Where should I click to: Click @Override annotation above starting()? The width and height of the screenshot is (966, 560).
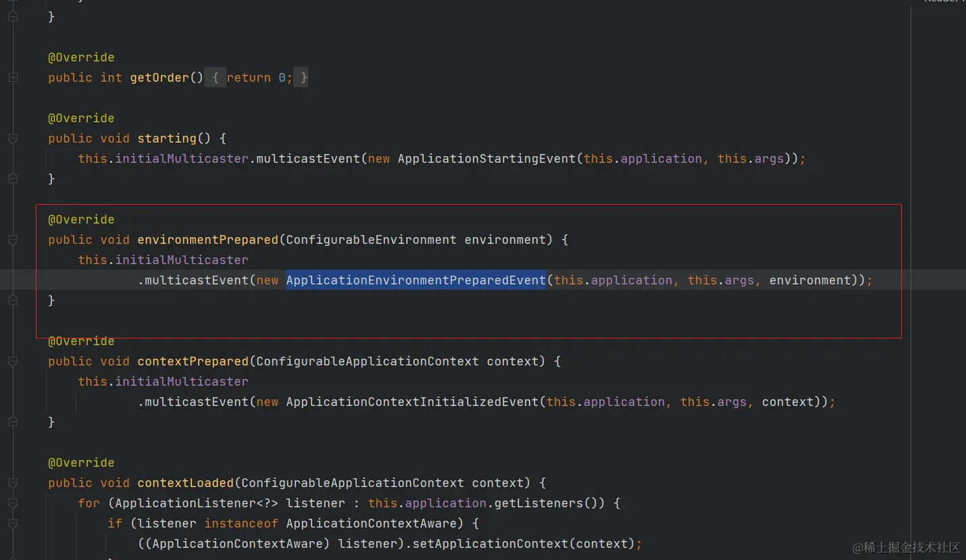pos(81,118)
